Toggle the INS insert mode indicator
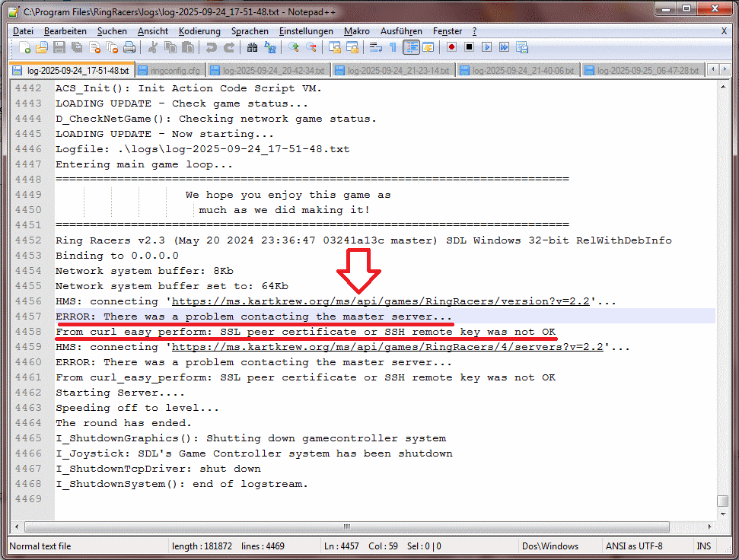This screenshot has height=560, width=739. click(x=704, y=546)
